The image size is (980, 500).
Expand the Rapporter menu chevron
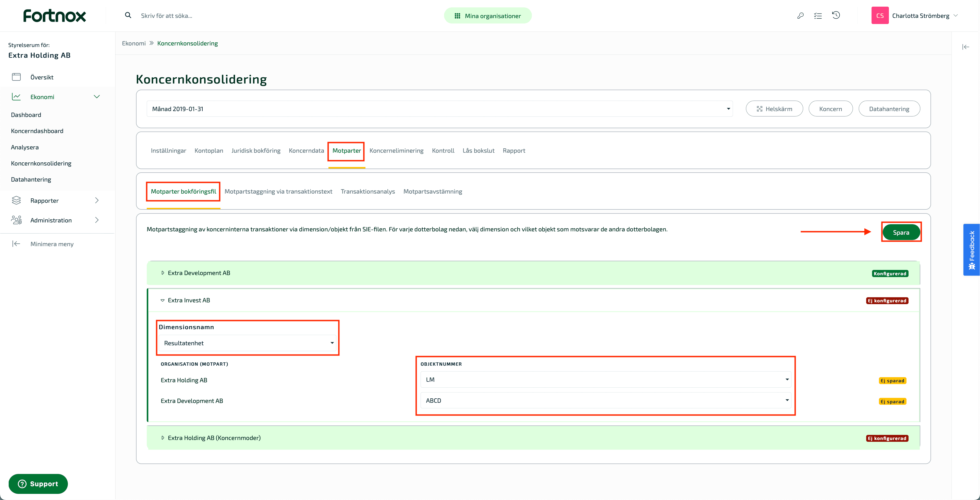97,200
